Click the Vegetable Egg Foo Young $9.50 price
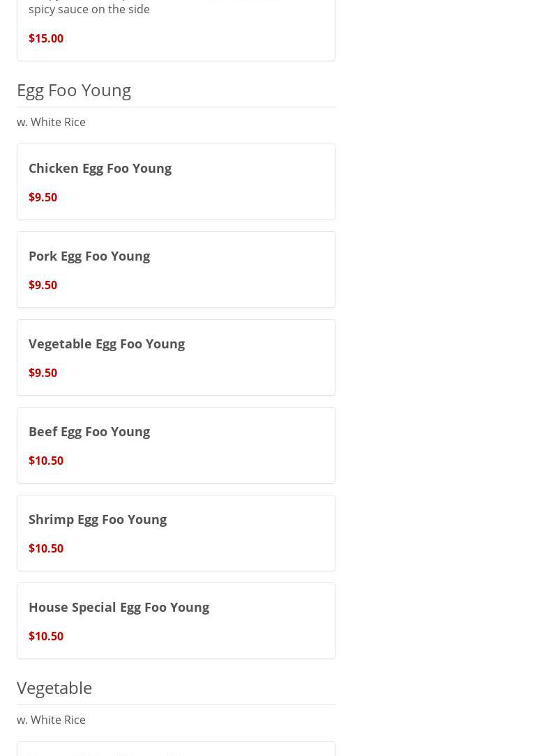537x756 pixels. (43, 373)
